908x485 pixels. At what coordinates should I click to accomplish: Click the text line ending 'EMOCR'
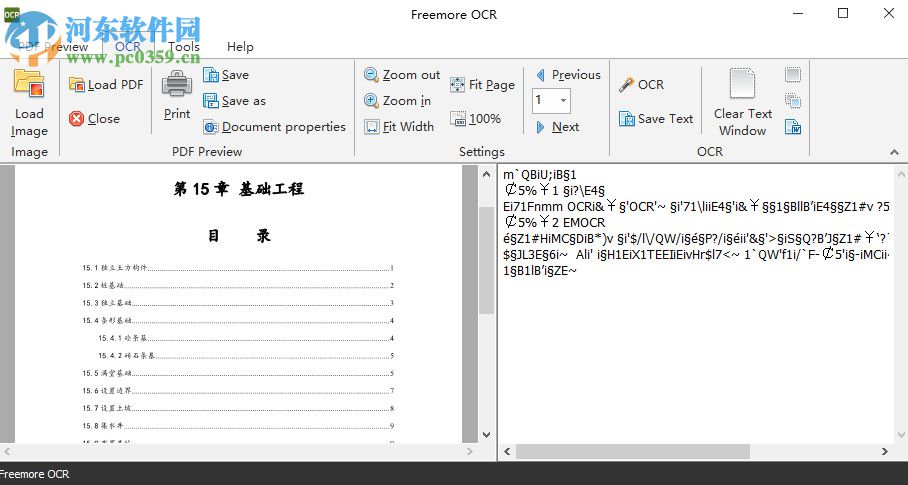[x=555, y=222]
